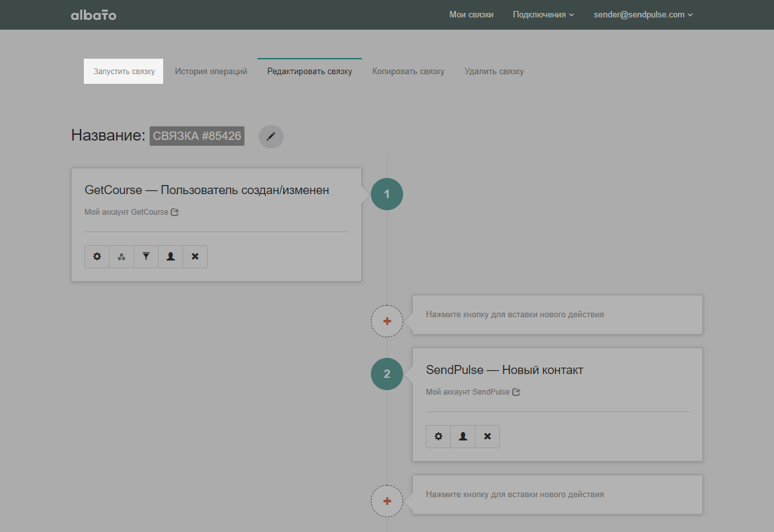Click Запустить связку tab
The image size is (774, 532).
click(x=124, y=72)
